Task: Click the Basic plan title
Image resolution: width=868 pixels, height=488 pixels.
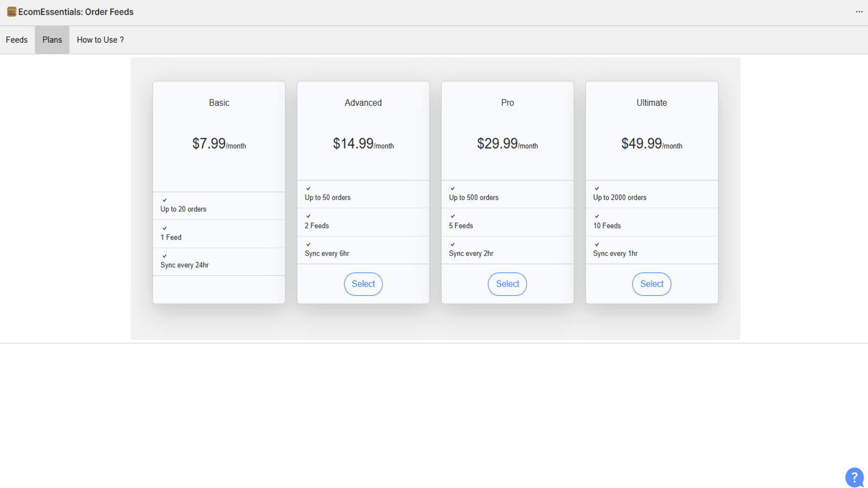Action: pos(219,102)
